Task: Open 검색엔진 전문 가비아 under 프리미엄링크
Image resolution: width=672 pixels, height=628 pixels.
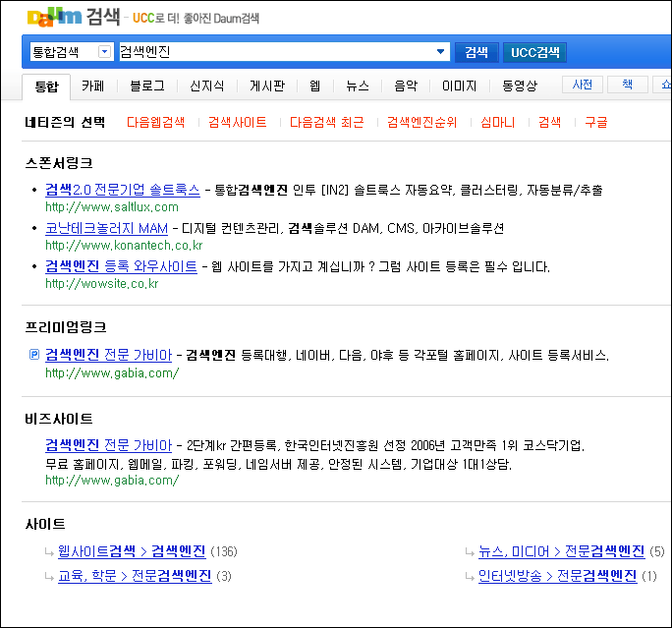Action: point(108,355)
